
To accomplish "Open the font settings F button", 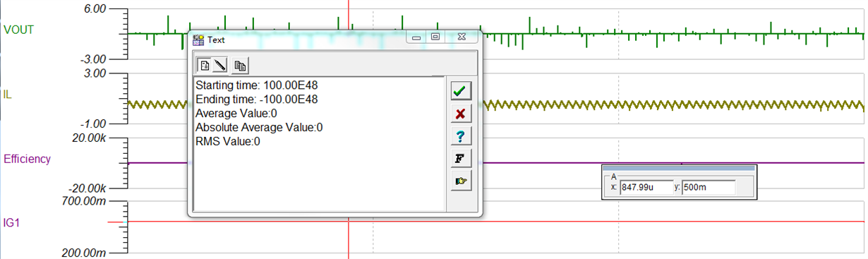I will click(461, 159).
